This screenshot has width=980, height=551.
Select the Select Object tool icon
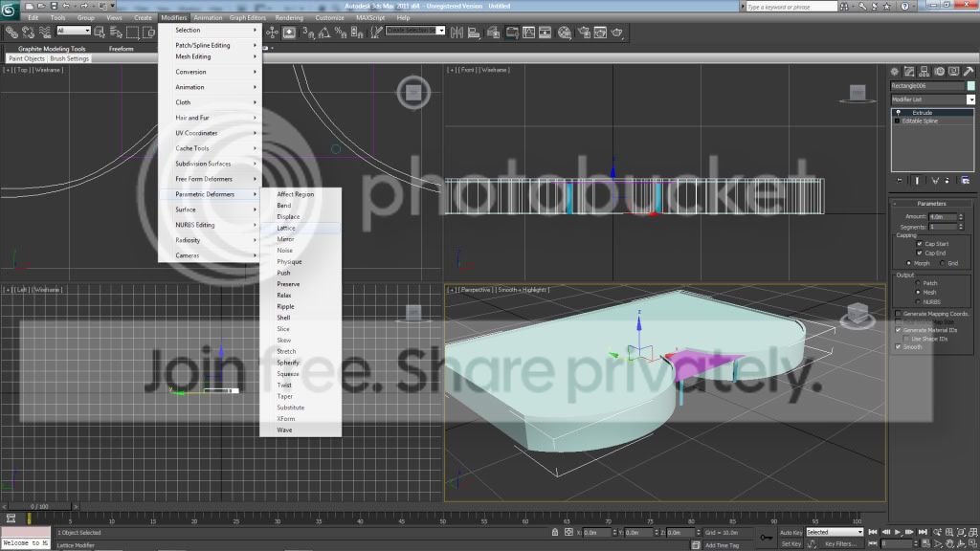pyautogui.click(x=100, y=33)
